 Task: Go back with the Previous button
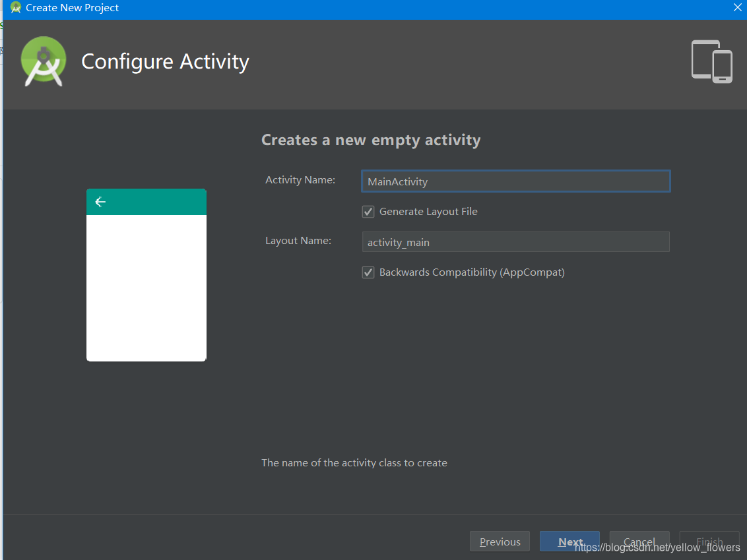(x=500, y=542)
